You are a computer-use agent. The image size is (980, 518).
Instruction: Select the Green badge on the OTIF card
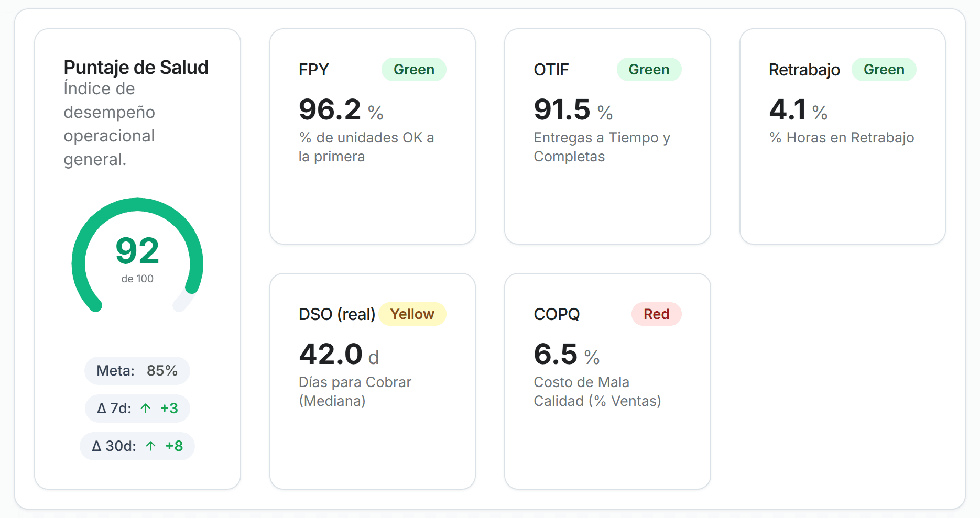click(649, 70)
